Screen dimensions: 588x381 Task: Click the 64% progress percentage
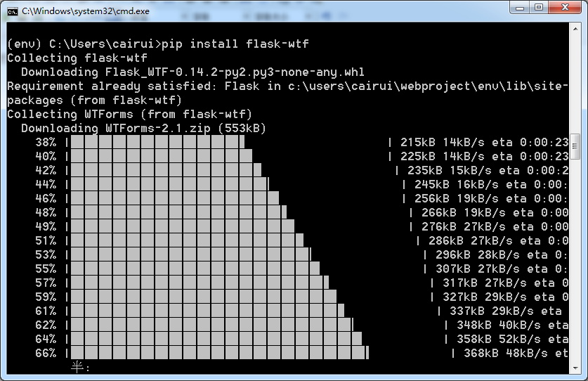coord(46,340)
